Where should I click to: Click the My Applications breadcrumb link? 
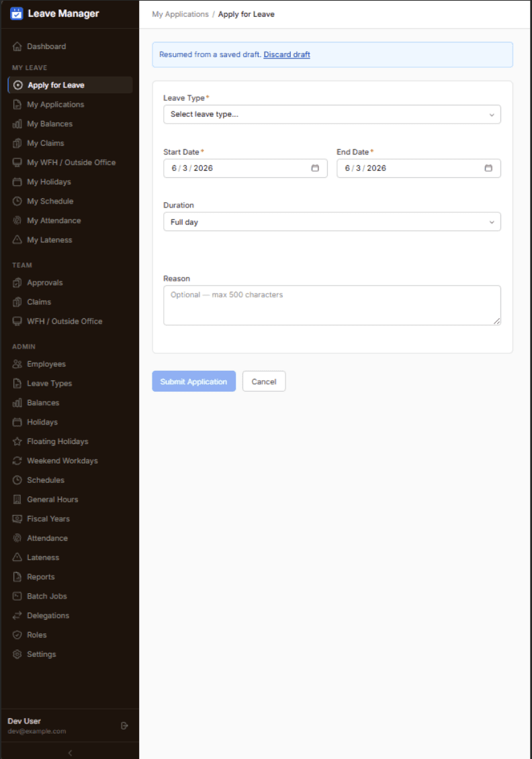180,14
